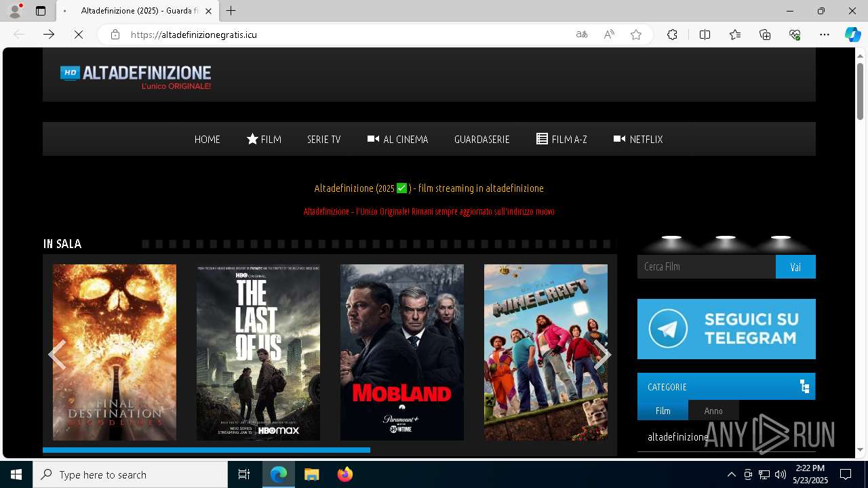Switch to the Anno category tab

[x=713, y=411]
